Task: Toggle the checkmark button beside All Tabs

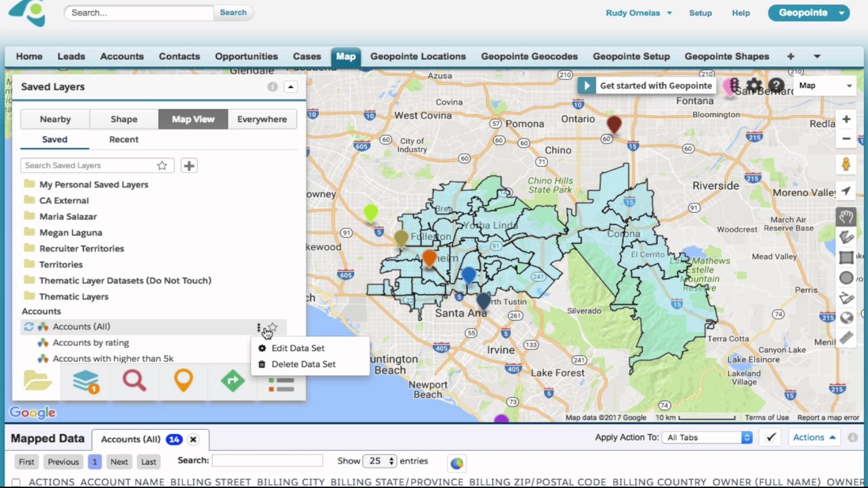Action: tap(771, 438)
